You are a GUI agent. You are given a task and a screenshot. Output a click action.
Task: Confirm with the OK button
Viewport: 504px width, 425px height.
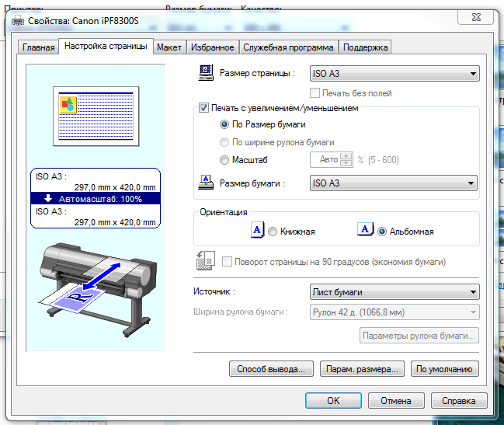pyautogui.click(x=333, y=401)
